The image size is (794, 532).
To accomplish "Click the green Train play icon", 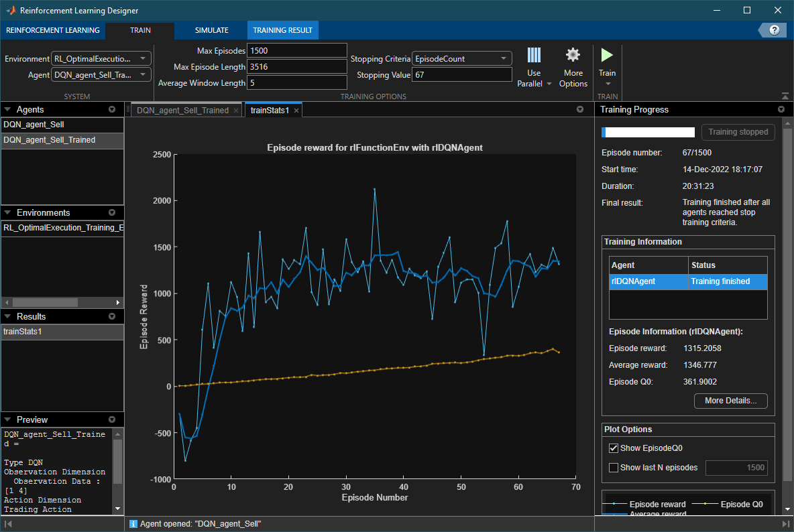I will pos(607,55).
